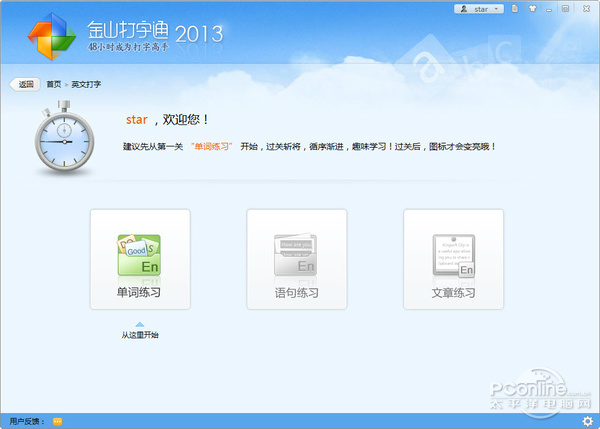
Task: Click the skin (shirt) icon in title bar
Action: (532, 9)
